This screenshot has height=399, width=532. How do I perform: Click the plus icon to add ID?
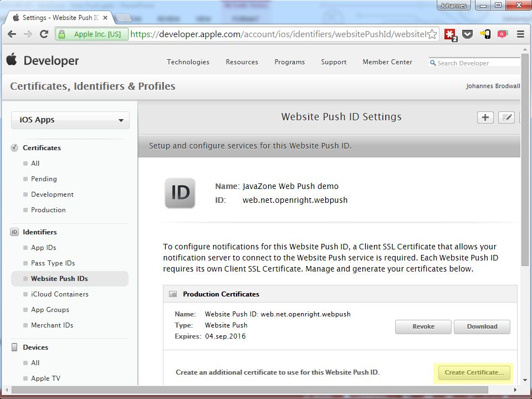(x=485, y=117)
